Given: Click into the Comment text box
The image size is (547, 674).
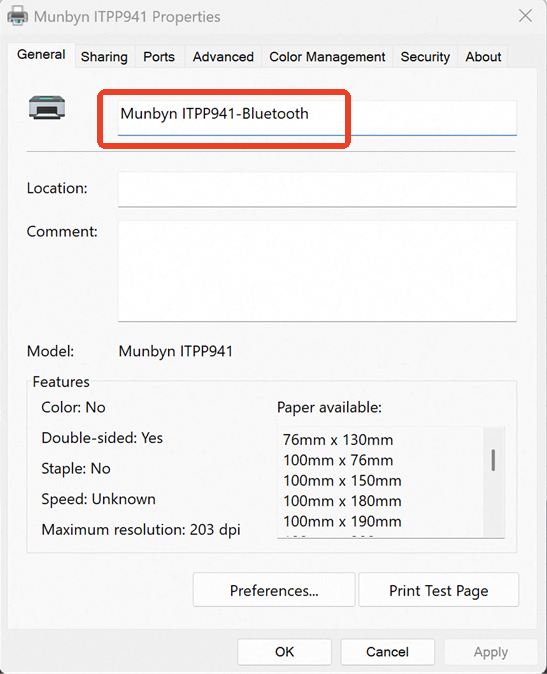Looking at the screenshot, I should pos(317,271).
